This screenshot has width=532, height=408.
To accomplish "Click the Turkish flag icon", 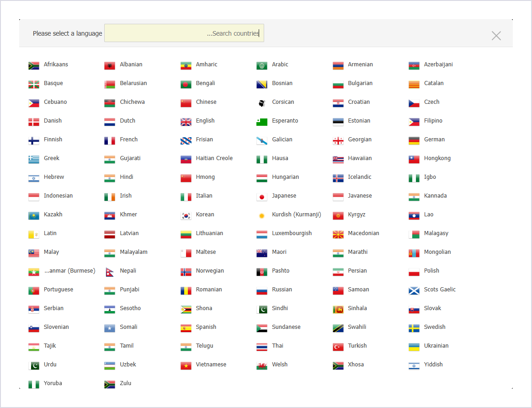I will pyautogui.click(x=338, y=347).
